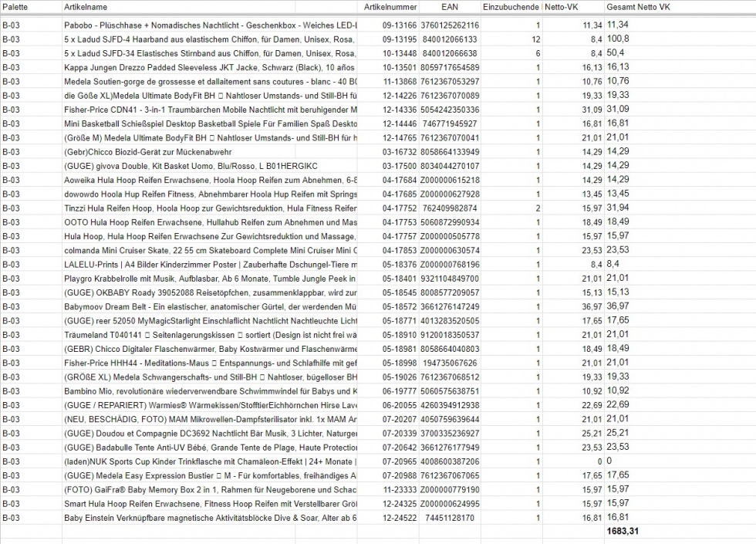
Task: Click the "Gesamt Netto VK" column header
Action: click(x=638, y=7)
